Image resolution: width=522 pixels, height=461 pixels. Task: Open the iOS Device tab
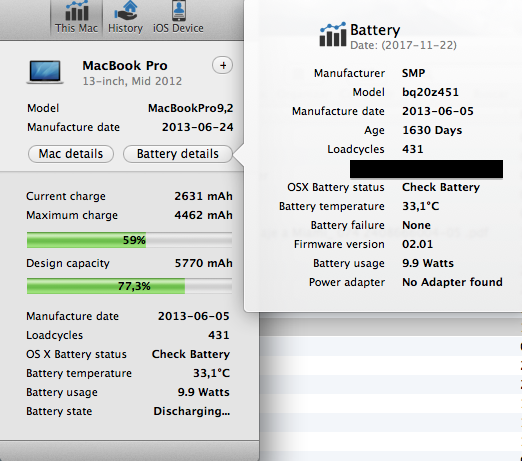click(x=178, y=17)
